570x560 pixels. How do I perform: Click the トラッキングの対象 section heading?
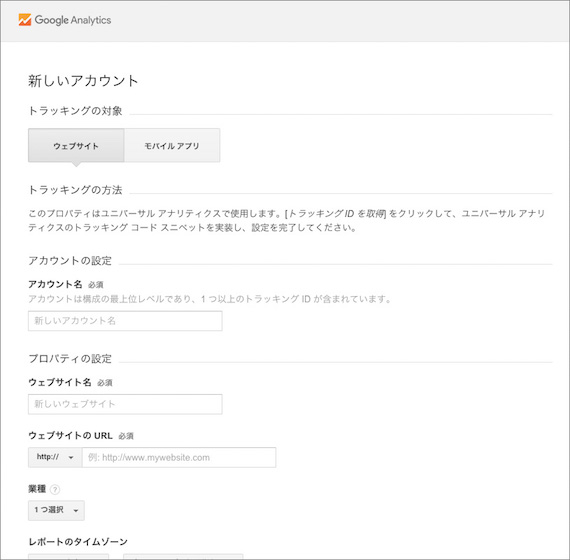click(x=75, y=111)
